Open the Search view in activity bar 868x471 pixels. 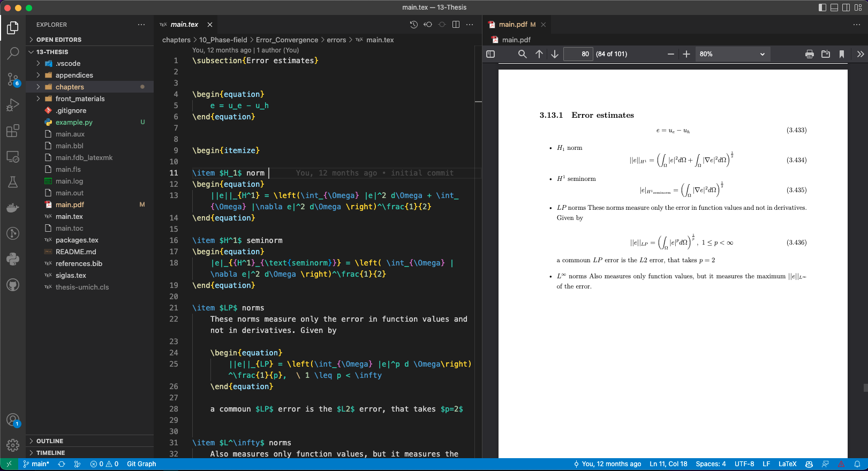tap(13, 53)
